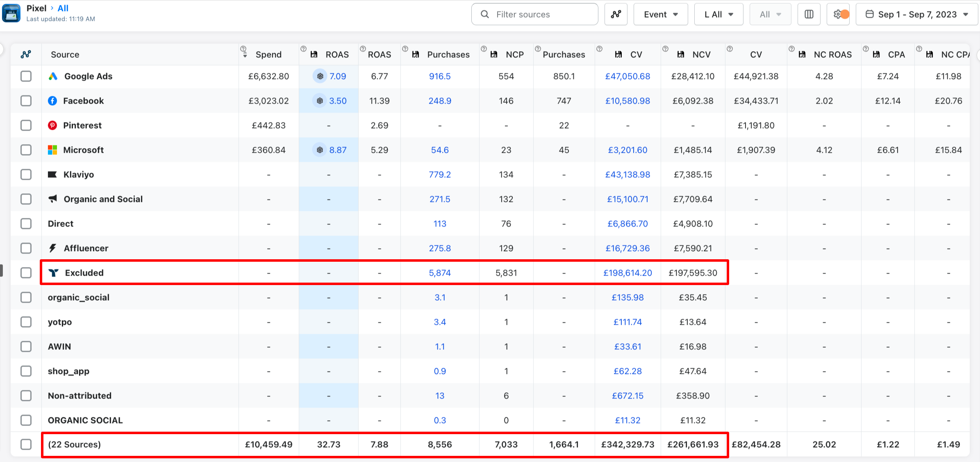This screenshot has height=462, width=980.
Task: Click the NC ROAS column header
Action: [x=832, y=54]
